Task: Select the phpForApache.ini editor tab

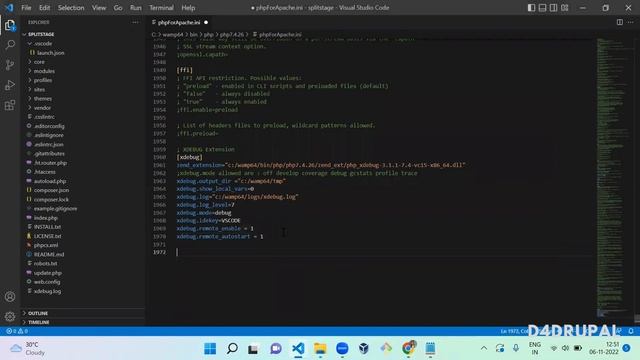Action: [179, 22]
